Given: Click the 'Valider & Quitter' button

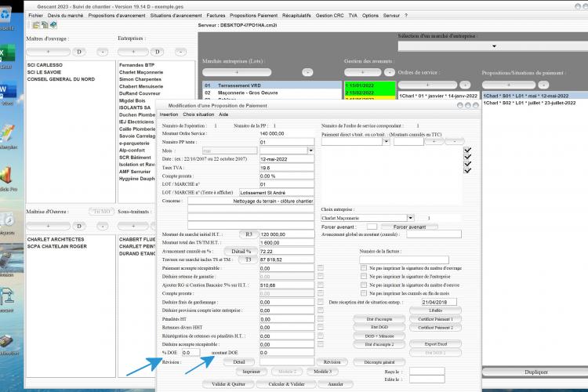Looking at the screenshot, I should (x=228, y=384).
